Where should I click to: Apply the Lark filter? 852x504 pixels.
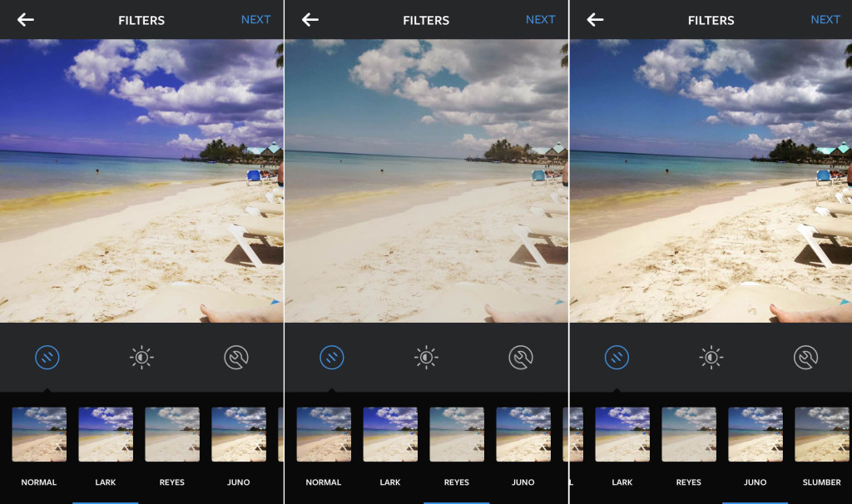[x=105, y=433]
